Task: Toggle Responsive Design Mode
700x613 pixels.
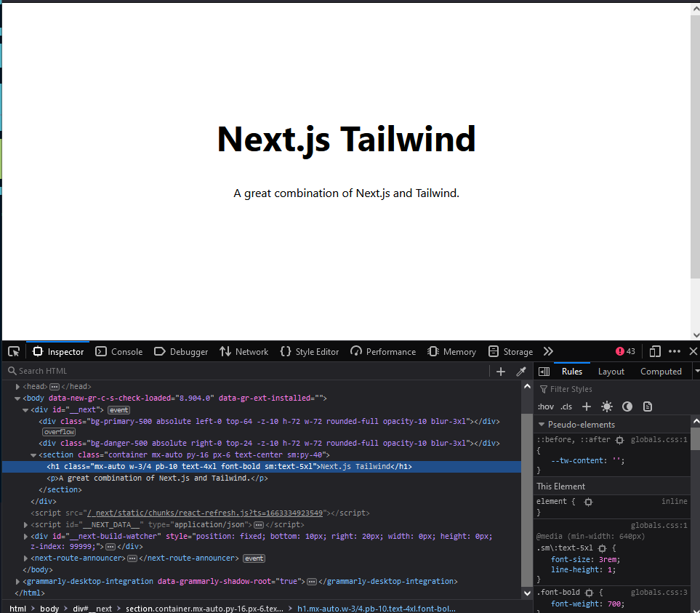Action: click(654, 351)
